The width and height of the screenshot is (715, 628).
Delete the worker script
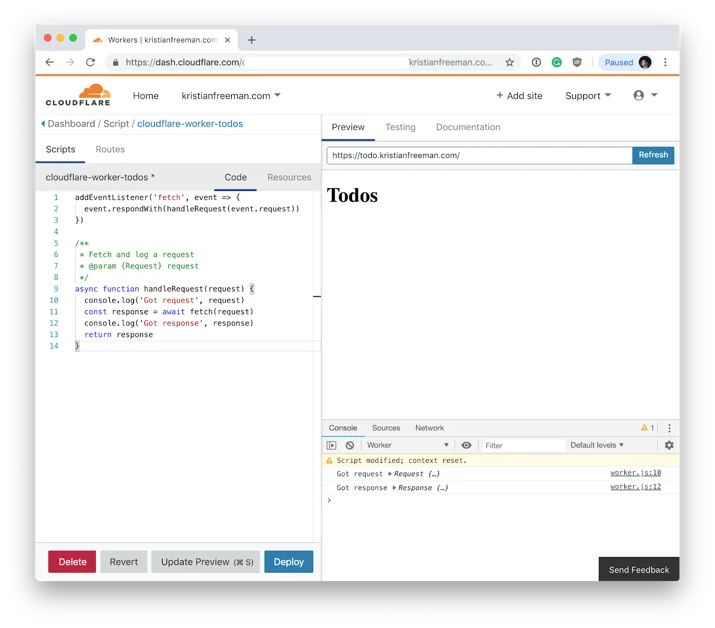tap(72, 562)
